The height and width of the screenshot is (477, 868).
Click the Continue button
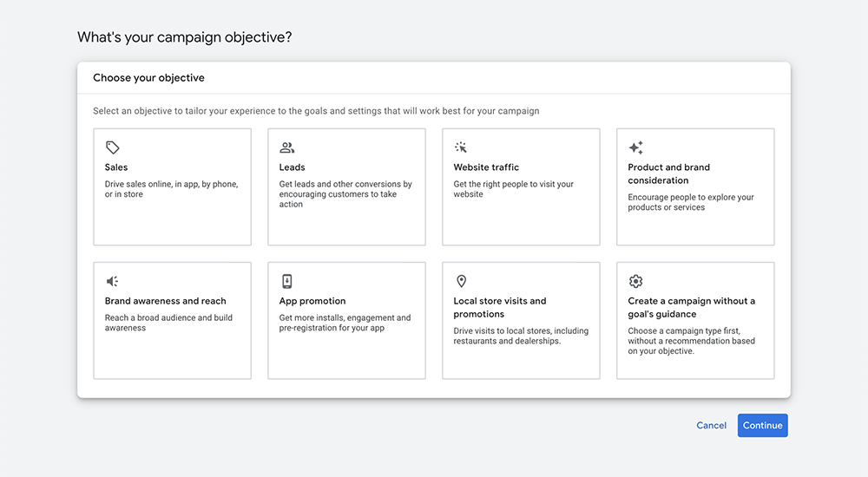(762, 426)
